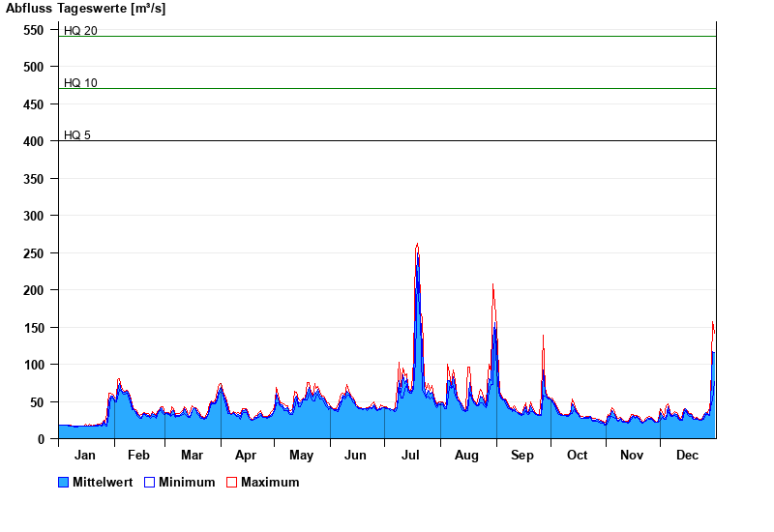Click the 100 value on the y-axis
Image resolution: width=774 pixels, height=532 pixels.
coord(34,365)
